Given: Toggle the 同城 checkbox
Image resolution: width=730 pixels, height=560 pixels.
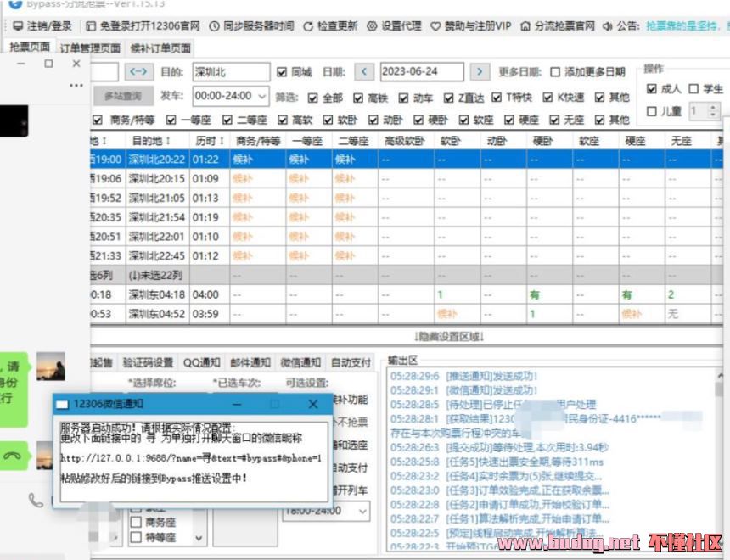Looking at the screenshot, I should coord(282,72).
